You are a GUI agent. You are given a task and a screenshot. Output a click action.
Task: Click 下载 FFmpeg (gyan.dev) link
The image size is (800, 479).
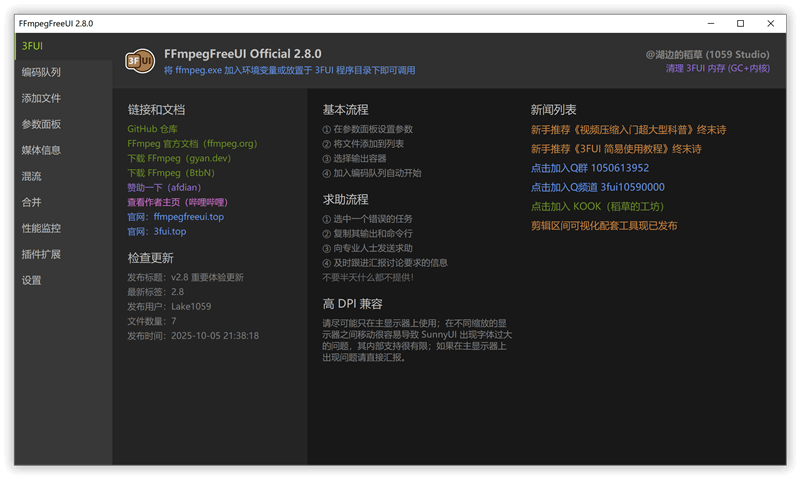pyautogui.click(x=179, y=158)
